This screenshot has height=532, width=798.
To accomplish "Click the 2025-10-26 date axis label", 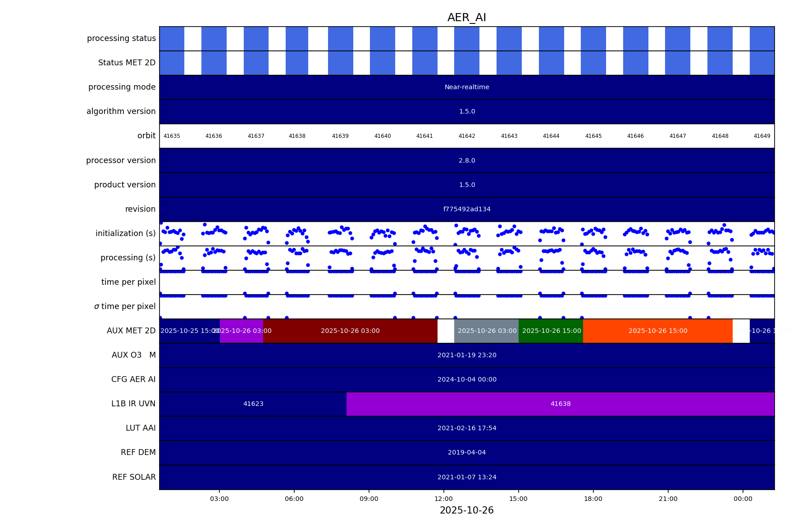I will point(466,510).
